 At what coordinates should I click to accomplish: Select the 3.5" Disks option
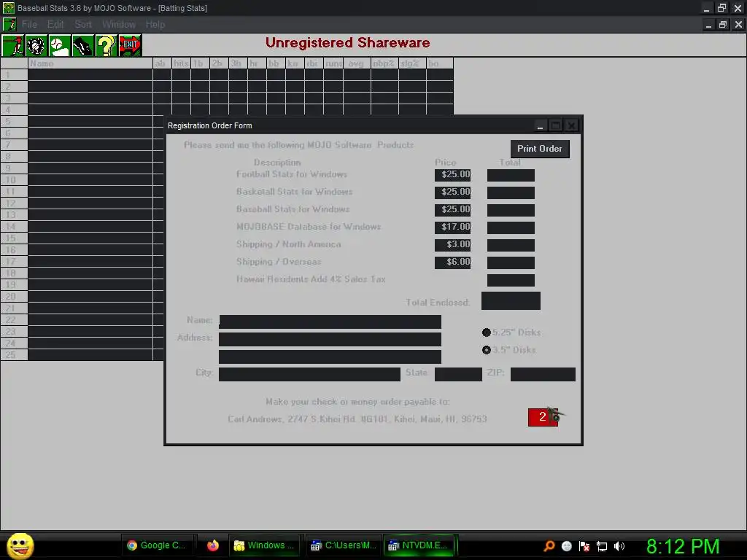pyautogui.click(x=508, y=350)
